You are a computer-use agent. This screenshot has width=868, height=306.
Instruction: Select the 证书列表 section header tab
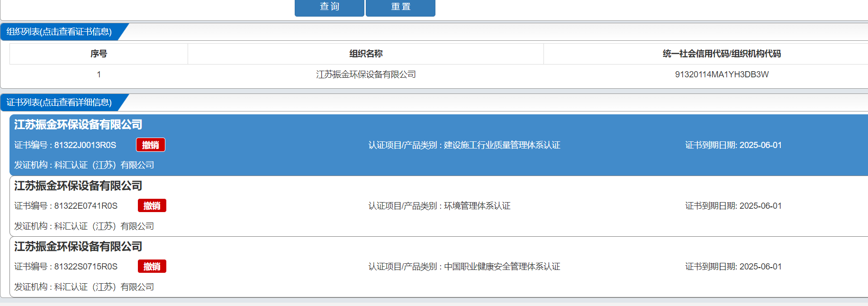pyautogui.click(x=59, y=102)
